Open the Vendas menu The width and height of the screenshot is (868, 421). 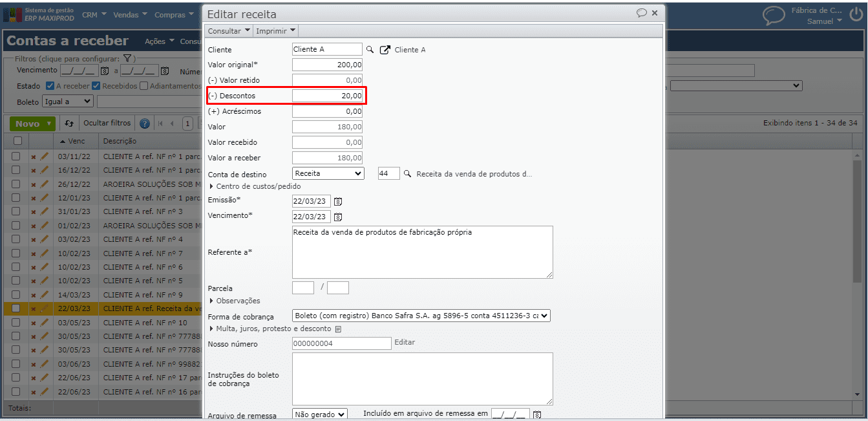130,14
